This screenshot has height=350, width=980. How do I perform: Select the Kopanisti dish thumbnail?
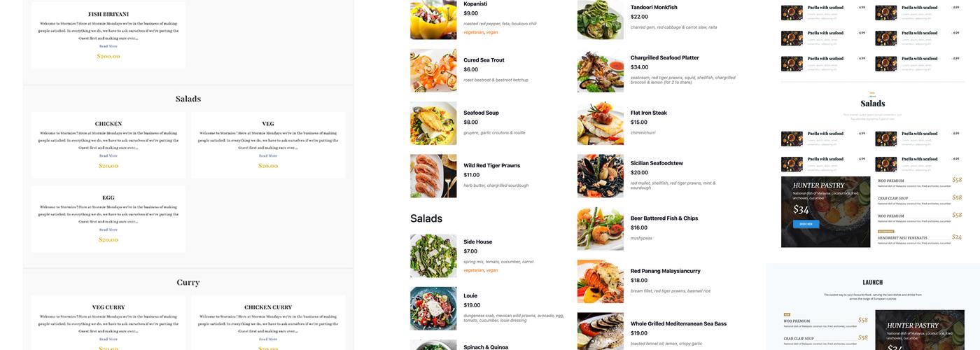coord(433,19)
